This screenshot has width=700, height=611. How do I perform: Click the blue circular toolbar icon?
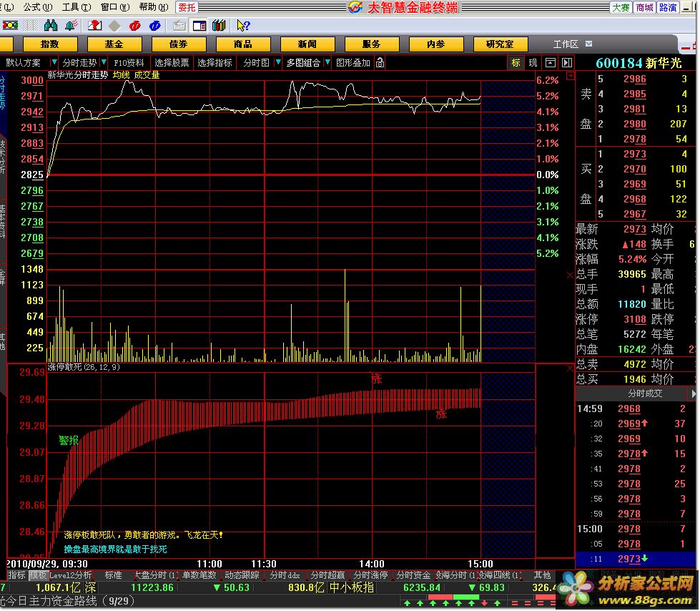[x=155, y=26]
